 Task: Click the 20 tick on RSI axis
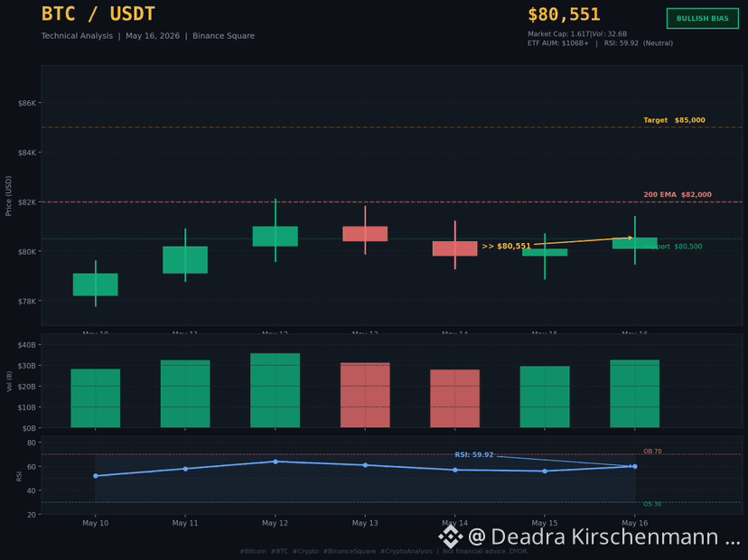point(32,515)
